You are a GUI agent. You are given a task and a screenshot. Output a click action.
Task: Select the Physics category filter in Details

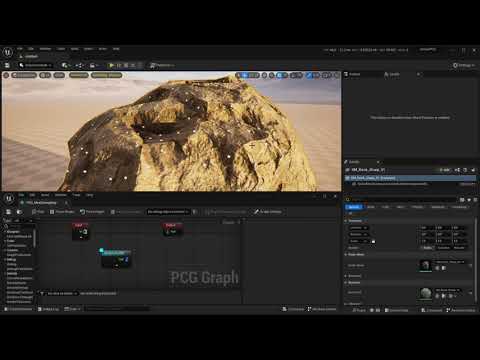417,207
